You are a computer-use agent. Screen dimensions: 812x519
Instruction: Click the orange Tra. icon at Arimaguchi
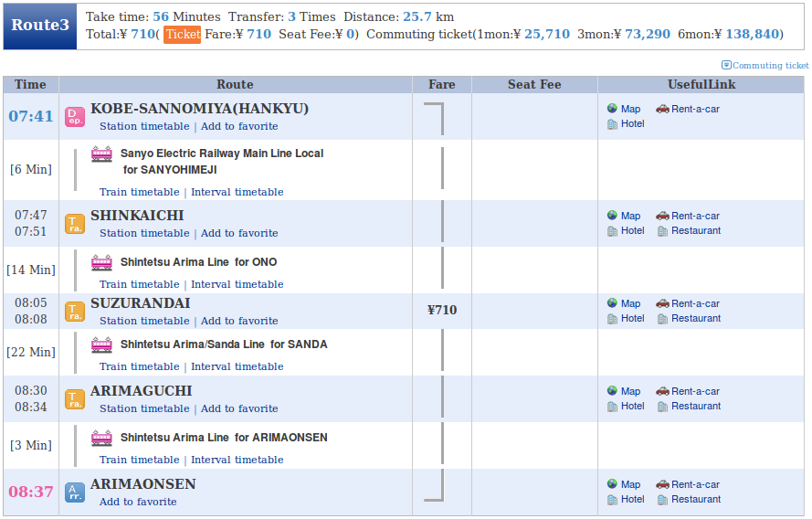pos(75,399)
